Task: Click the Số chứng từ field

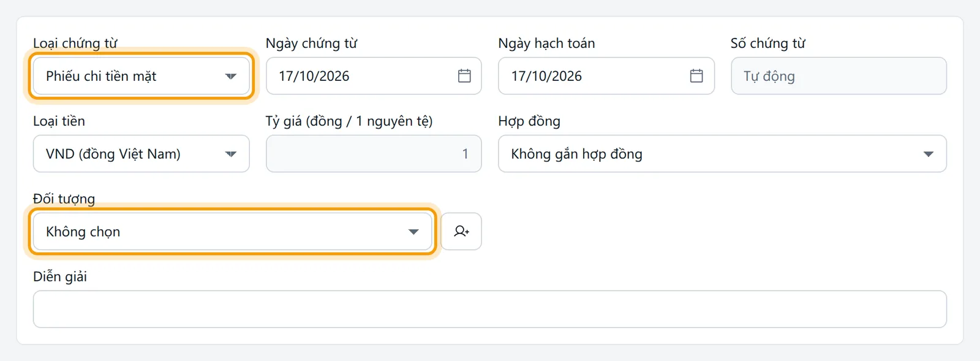Action: point(839,76)
